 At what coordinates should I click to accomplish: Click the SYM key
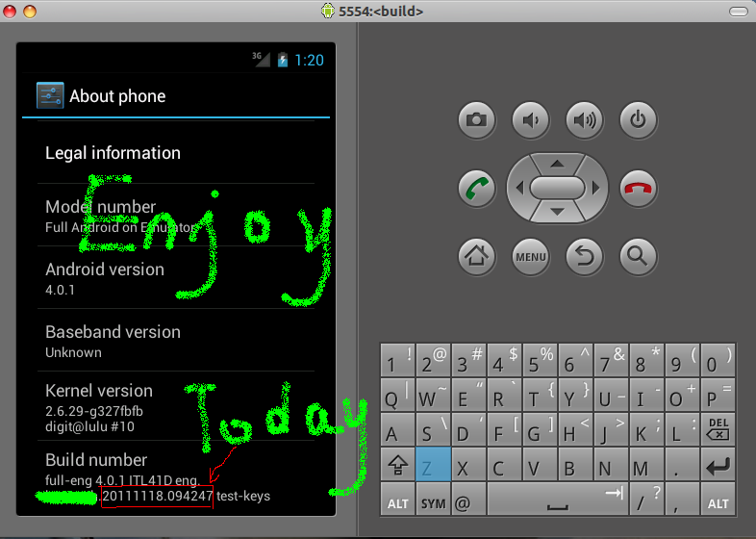click(433, 500)
